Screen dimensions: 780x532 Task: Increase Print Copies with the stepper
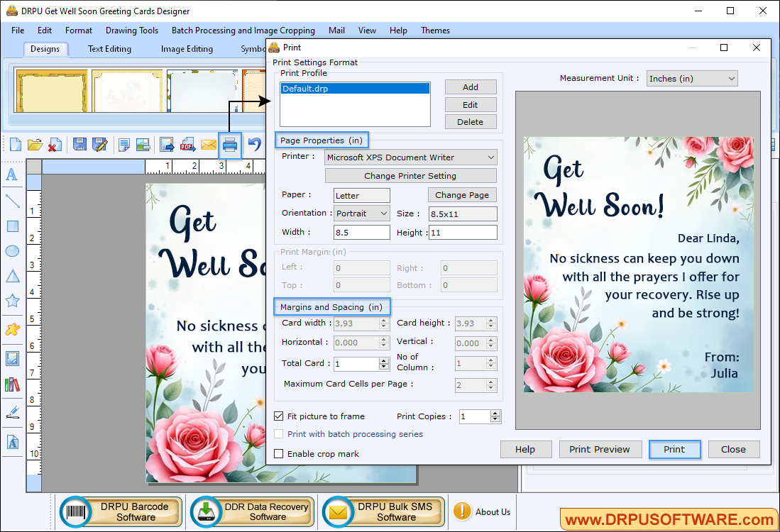tap(495, 414)
